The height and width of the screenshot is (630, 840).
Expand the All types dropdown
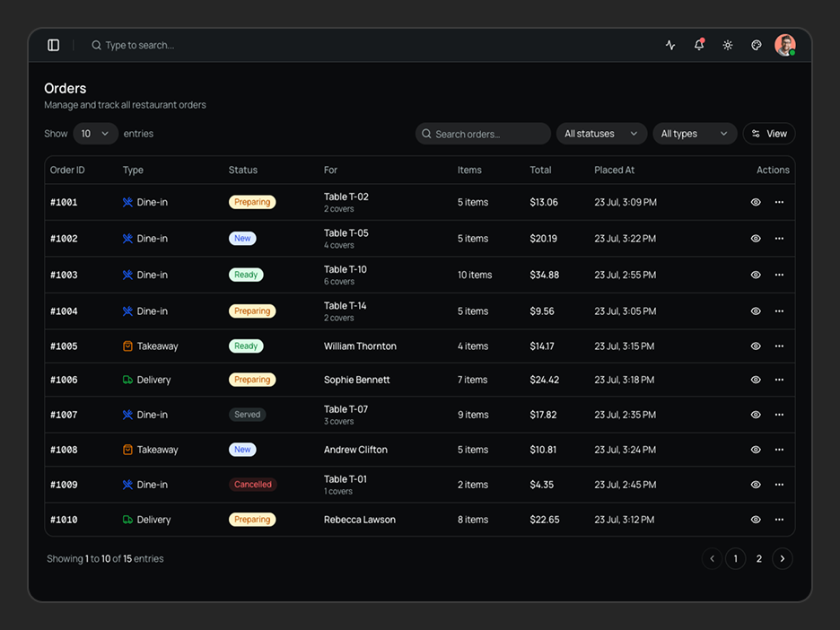point(695,134)
